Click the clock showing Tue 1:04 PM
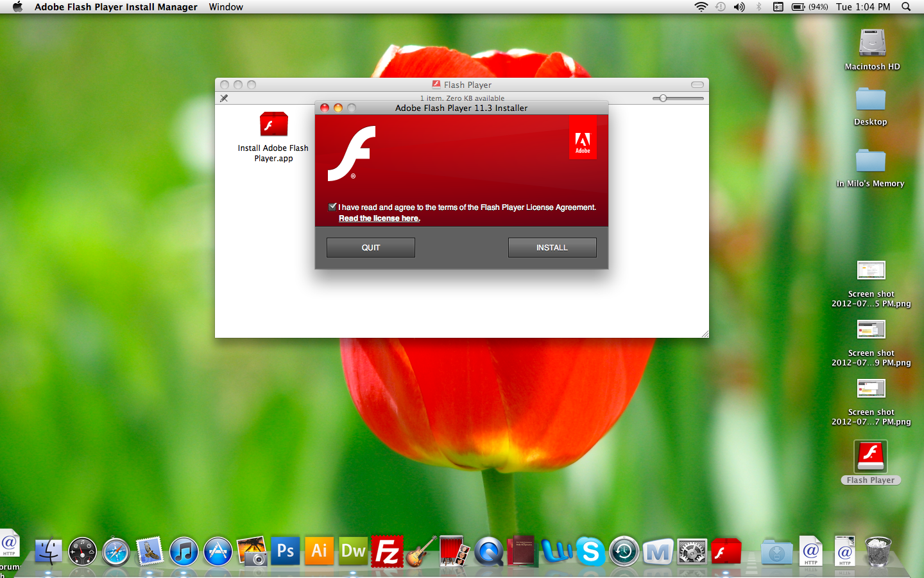Image resolution: width=924 pixels, height=578 pixels. point(863,7)
